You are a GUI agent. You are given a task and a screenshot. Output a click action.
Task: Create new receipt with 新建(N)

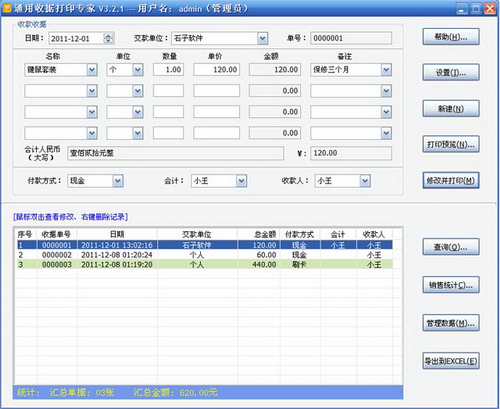[x=451, y=109]
